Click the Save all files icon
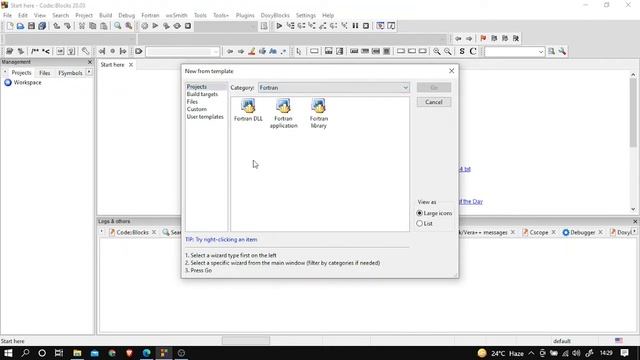640x360 pixels. (42, 26)
